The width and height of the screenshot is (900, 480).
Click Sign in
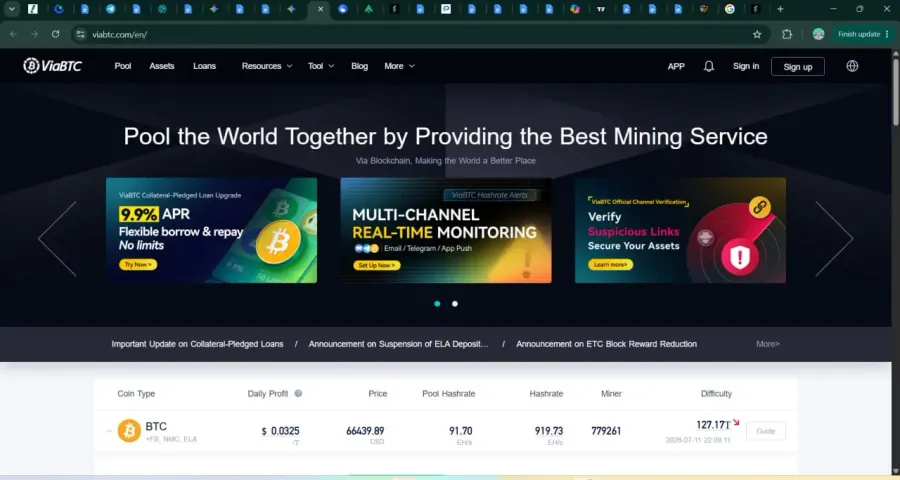[746, 66]
